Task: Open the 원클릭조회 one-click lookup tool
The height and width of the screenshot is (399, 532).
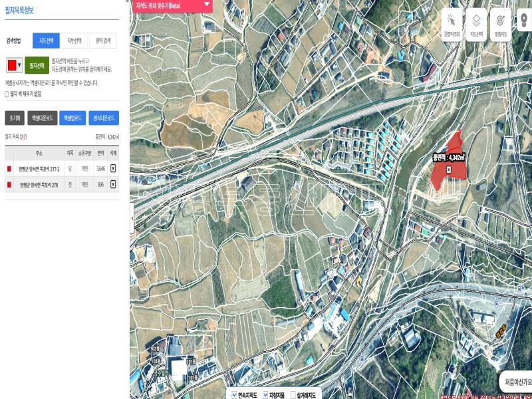Action: tap(452, 24)
